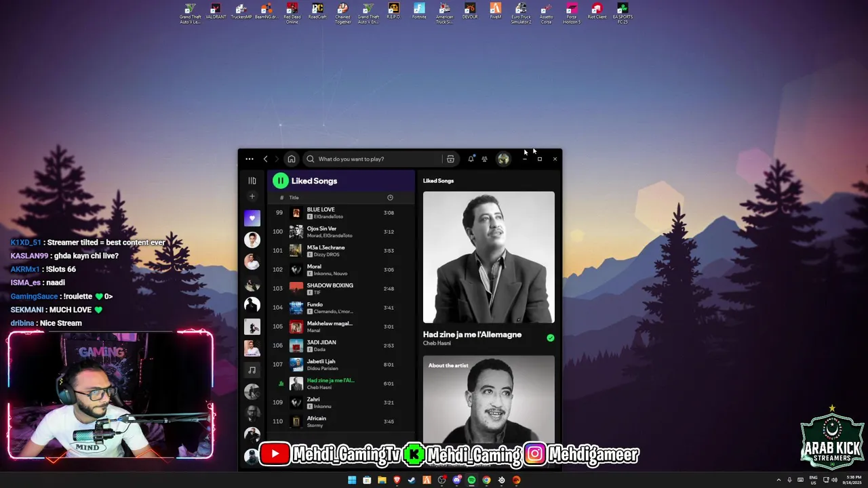Select the track Africain by Stormy
The image size is (868, 488).
(340, 422)
